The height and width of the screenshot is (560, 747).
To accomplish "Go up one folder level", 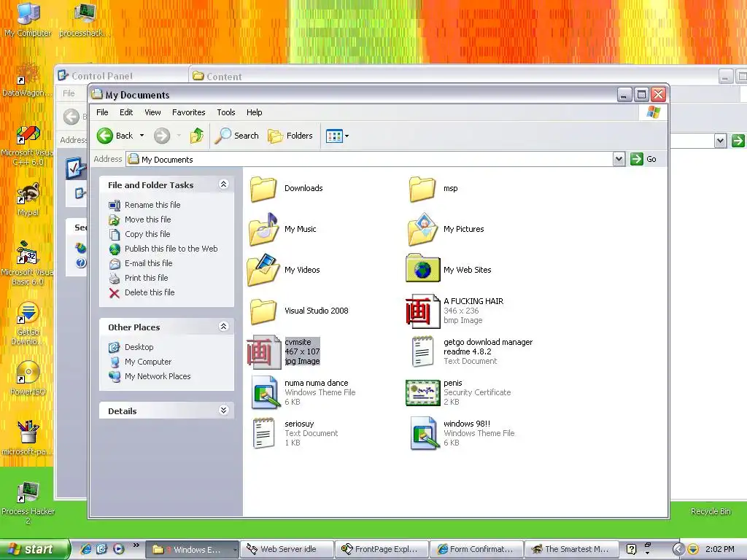I will point(197,136).
